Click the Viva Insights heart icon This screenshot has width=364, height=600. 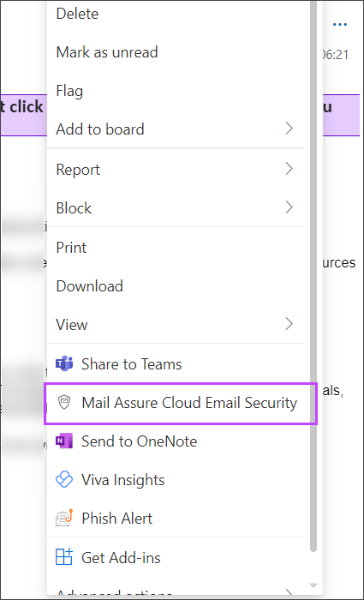click(64, 480)
